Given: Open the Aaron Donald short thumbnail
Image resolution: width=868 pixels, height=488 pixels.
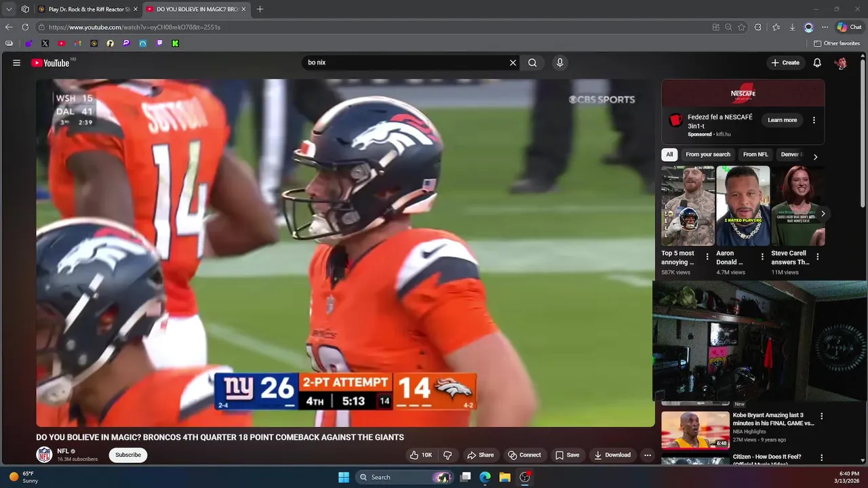Looking at the screenshot, I should [743, 206].
